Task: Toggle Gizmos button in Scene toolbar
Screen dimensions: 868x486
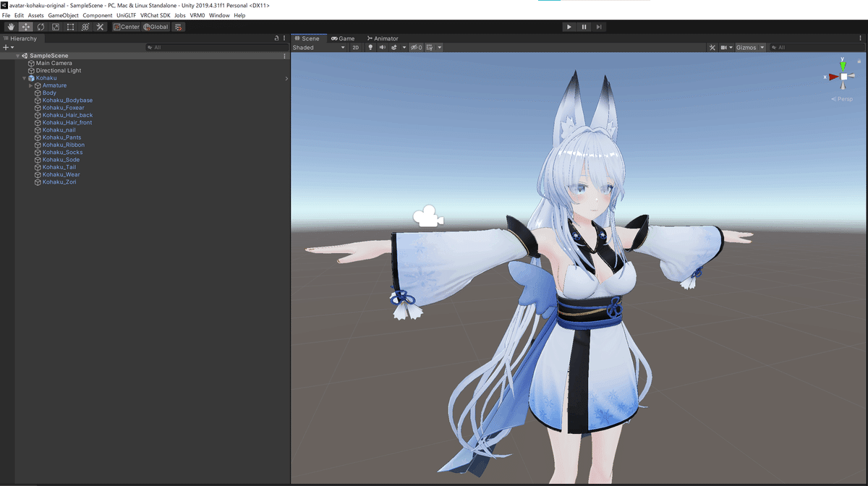Action: (x=746, y=48)
